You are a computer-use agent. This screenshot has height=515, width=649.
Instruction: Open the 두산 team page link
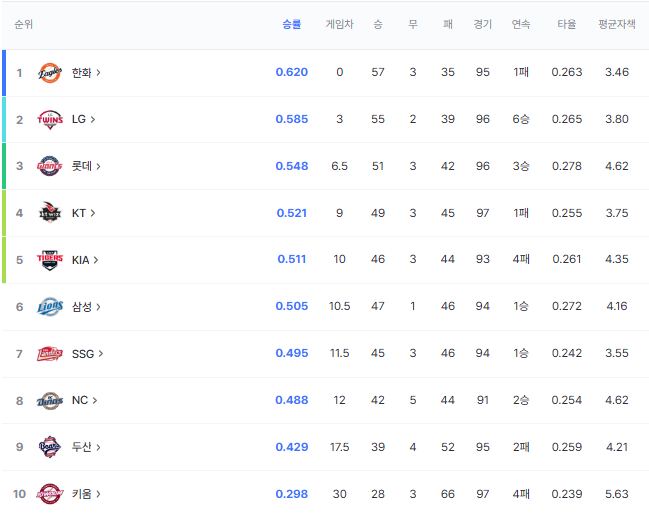click(86, 447)
